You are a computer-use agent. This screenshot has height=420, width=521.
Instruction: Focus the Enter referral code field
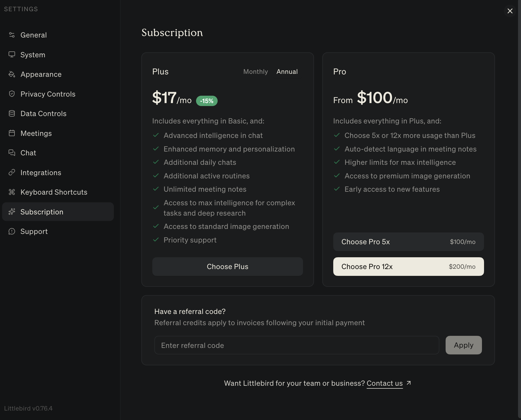pos(297,345)
